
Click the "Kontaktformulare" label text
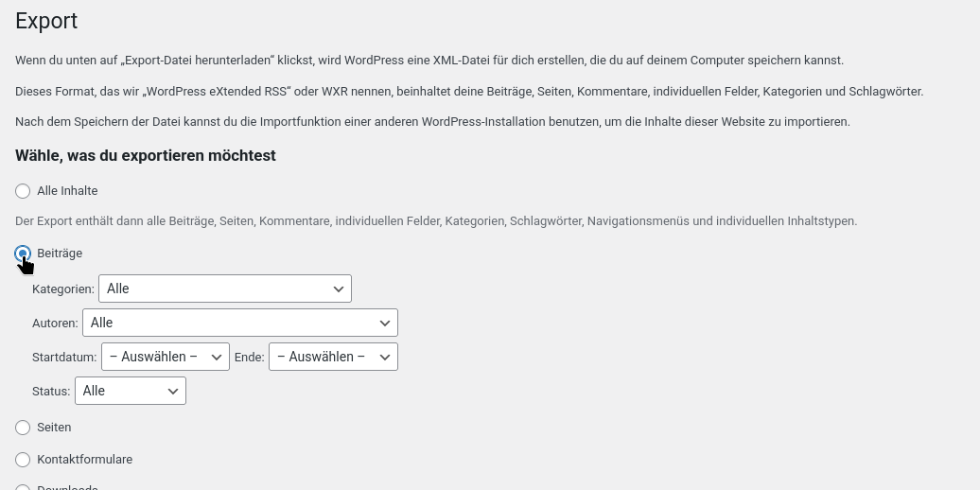point(84,460)
